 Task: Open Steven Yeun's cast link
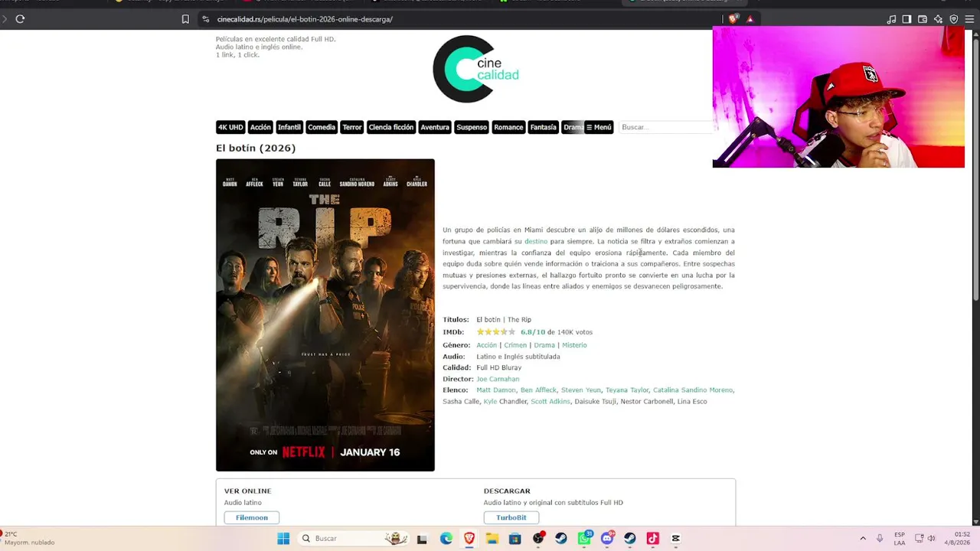(x=581, y=390)
